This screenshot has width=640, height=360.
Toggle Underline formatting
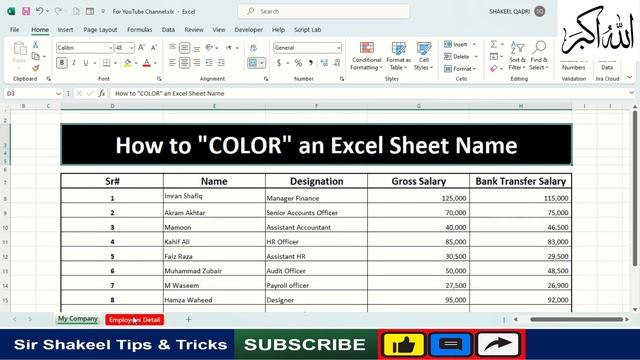[x=86, y=63]
